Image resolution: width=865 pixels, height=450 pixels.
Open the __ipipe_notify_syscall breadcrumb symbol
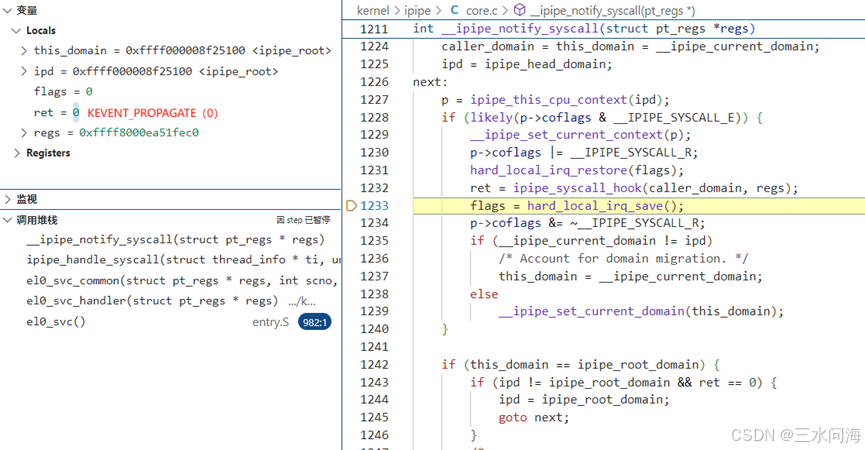point(612,10)
